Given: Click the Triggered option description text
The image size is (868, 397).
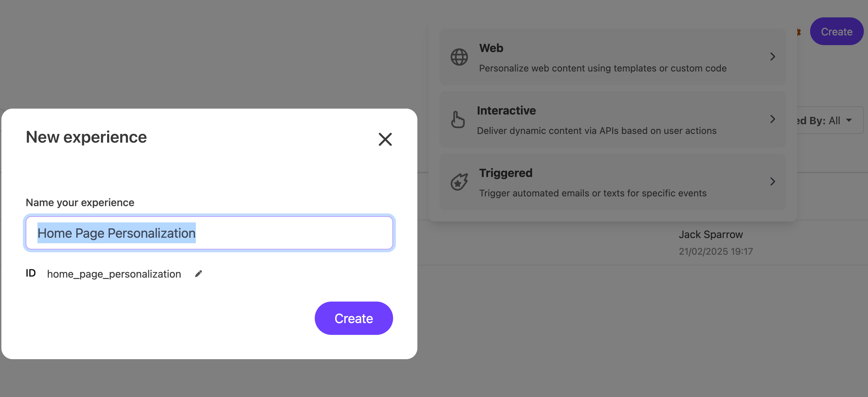Looking at the screenshot, I should point(593,193).
